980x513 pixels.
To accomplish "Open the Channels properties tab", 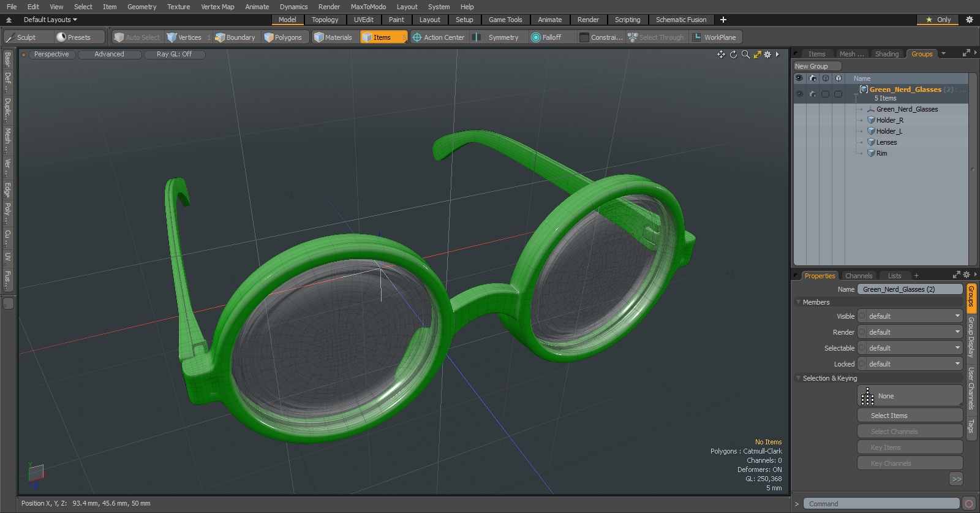I will tap(859, 276).
